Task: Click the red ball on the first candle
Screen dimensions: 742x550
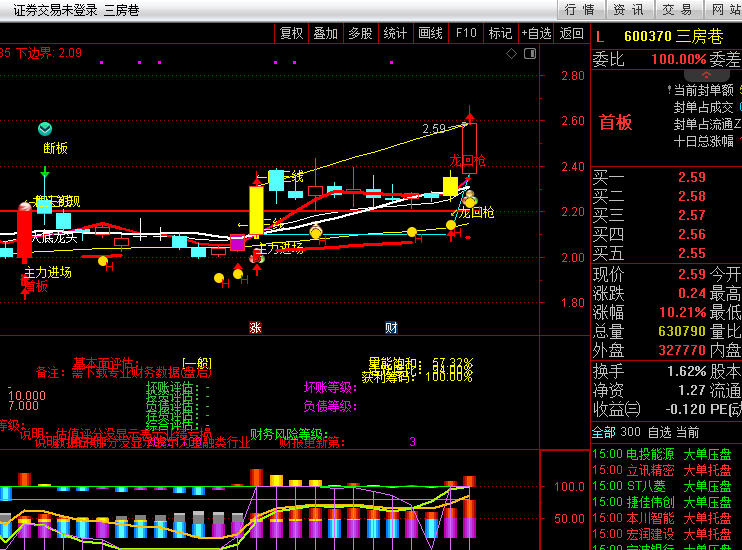Action: tap(24, 206)
